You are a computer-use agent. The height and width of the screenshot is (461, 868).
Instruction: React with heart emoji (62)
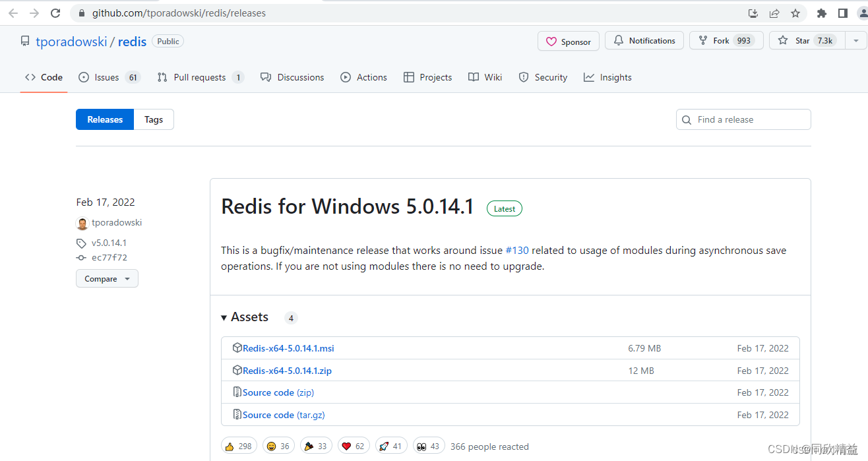(353, 446)
